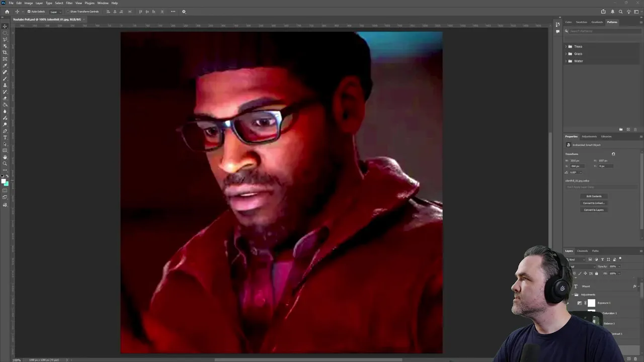Select the History Brush tool
Image resolution: width=644 pixels, height=362 pixels.
point(5,92)
